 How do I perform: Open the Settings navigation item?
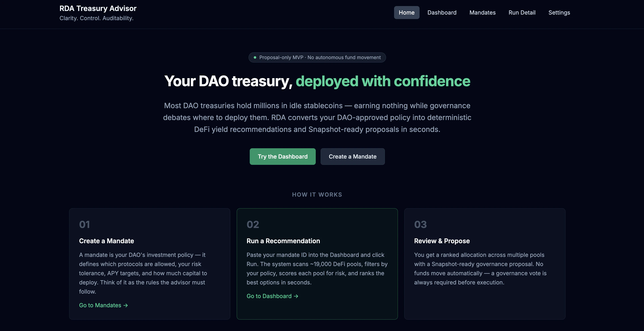point(559,13)
